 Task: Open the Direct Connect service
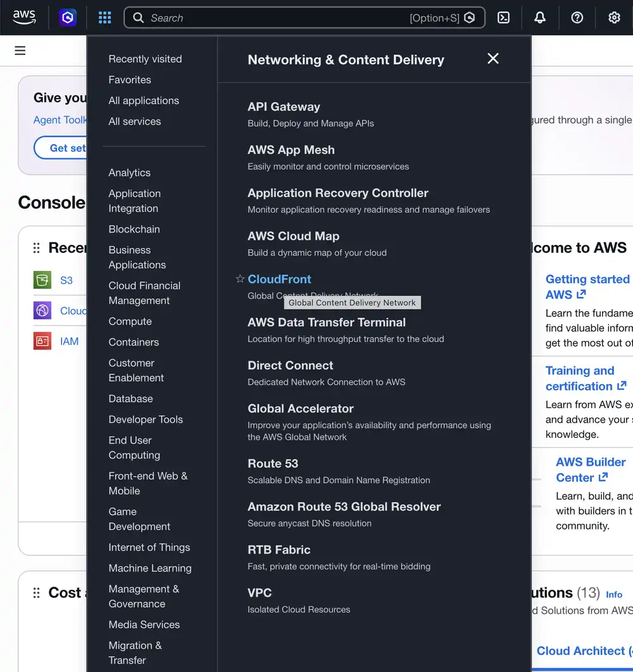coord(291,366)
